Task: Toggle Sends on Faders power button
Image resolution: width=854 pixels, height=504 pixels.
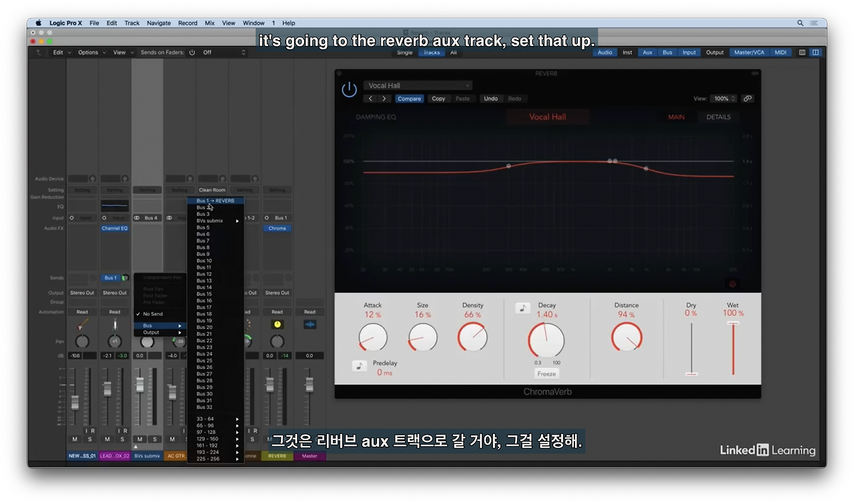Action: click(192, 53)
